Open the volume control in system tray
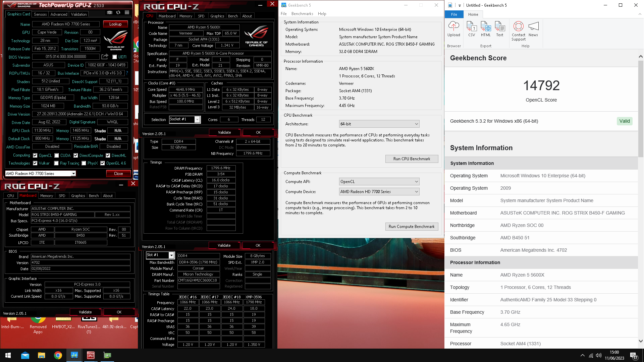 coord(599,355)
